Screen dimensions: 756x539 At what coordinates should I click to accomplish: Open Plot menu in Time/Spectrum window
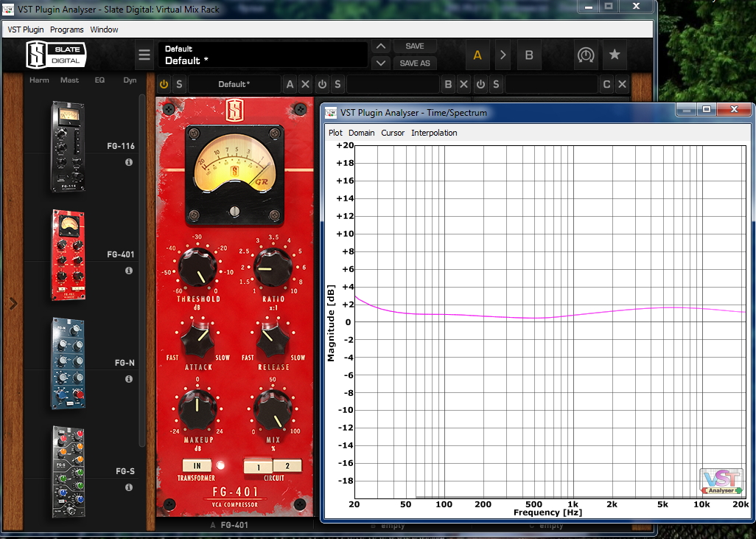(x=335, y=133)
